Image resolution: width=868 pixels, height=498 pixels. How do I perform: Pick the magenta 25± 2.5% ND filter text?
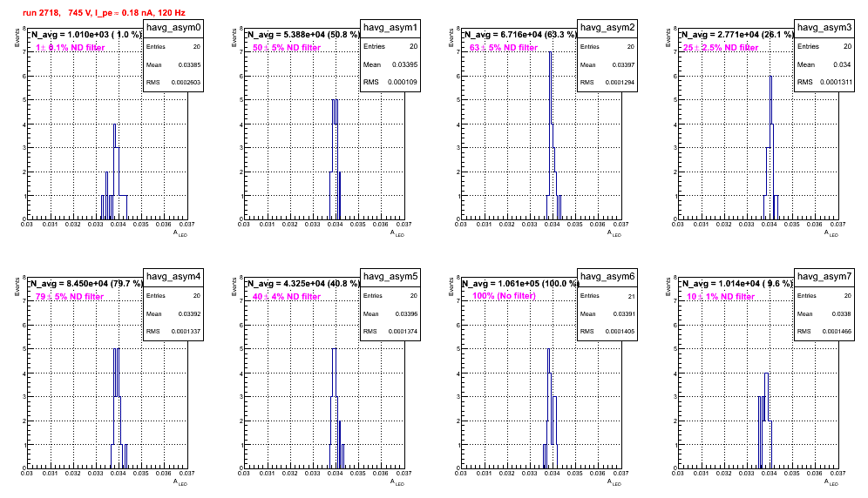point(721,48)
